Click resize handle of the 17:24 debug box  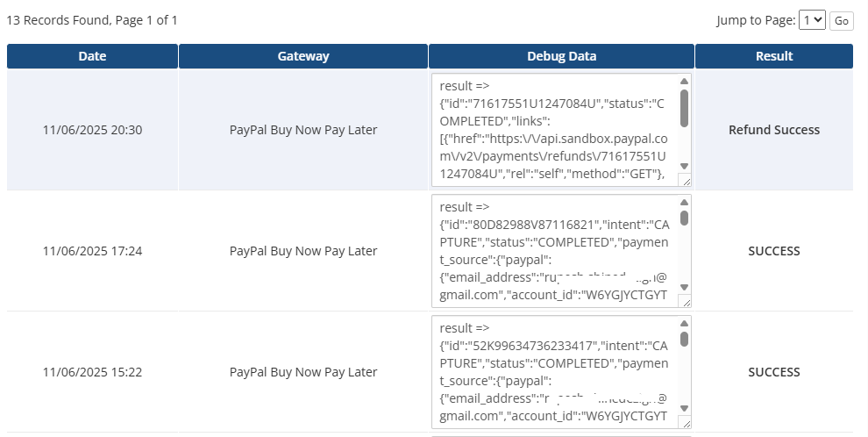click(x=685, y=301)
